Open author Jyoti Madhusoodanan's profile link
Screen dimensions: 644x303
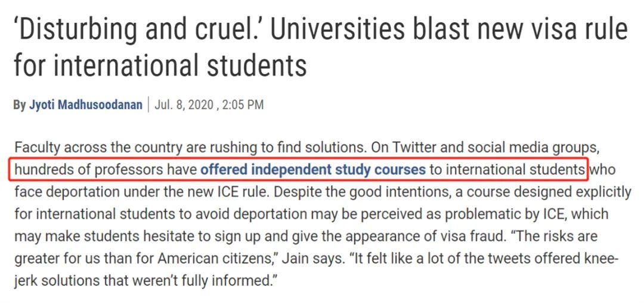point(85,105)
